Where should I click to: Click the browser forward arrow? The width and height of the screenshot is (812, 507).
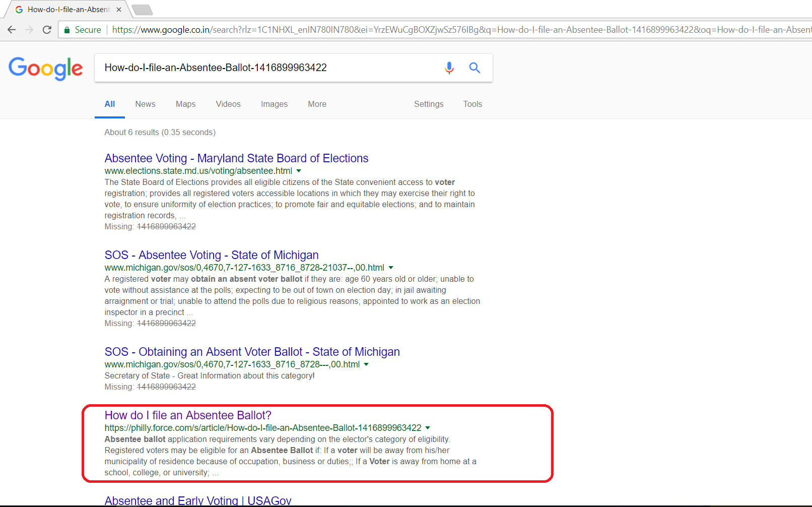click(x=29, y=30)
